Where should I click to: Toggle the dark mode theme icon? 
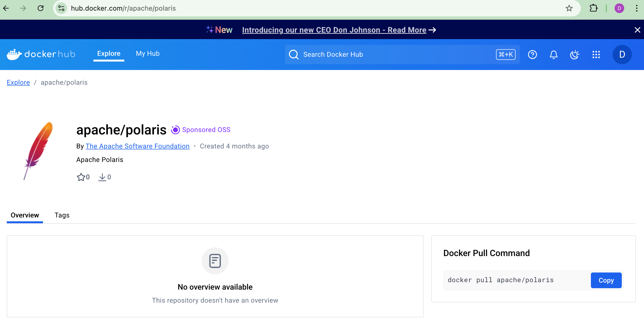point(574,55)
